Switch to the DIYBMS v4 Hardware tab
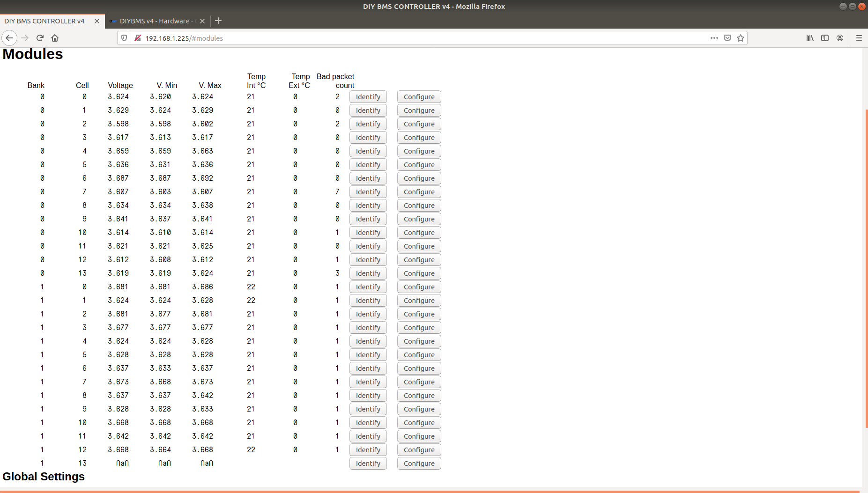868x493 pixels. click(x=154, y=21)
